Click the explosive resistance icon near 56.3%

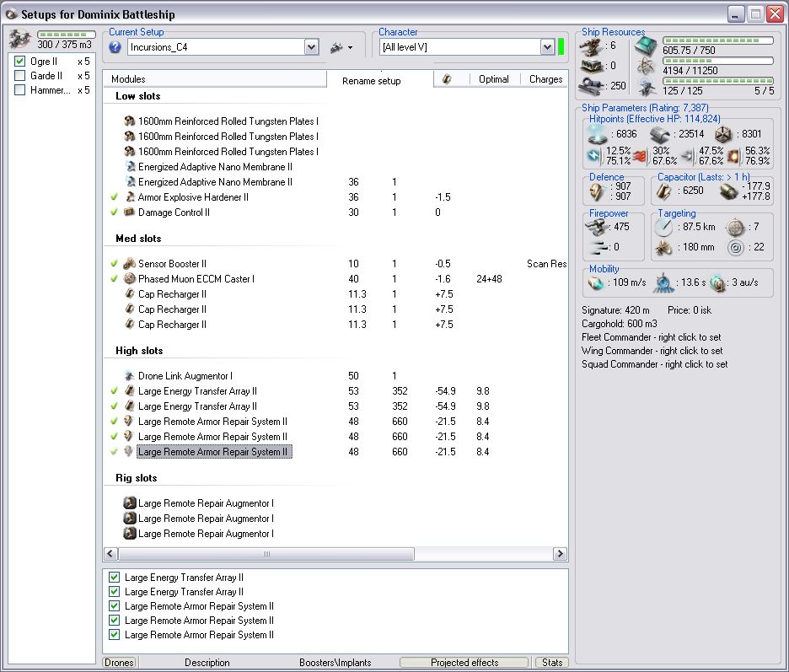(734, 156)
